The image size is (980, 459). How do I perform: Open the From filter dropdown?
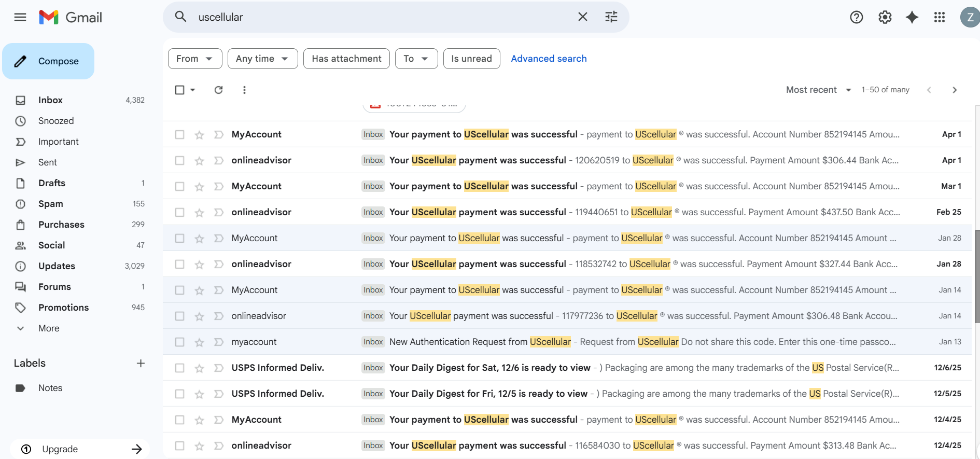pos(195,59)
